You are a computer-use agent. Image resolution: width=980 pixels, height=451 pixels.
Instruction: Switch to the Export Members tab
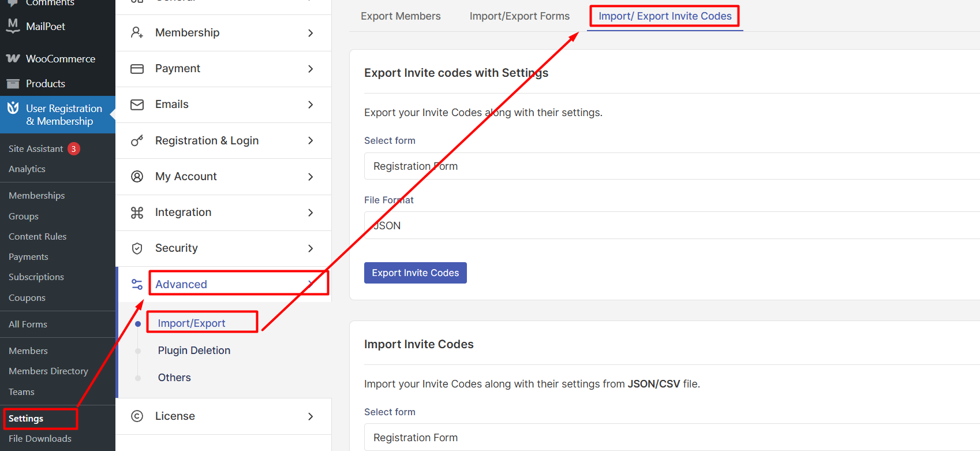point(401,16)
